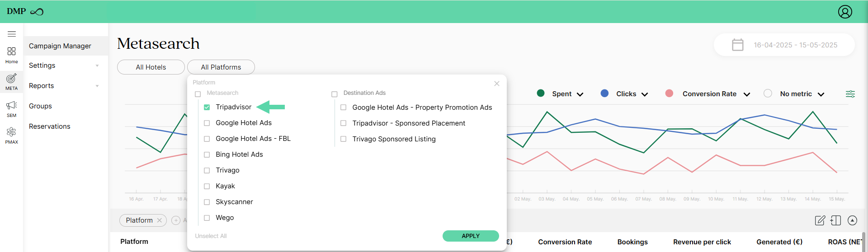Enable Trivago Sponsored Listing checkbox
Viewport: 868px width, 252px height.
(344, 139)
